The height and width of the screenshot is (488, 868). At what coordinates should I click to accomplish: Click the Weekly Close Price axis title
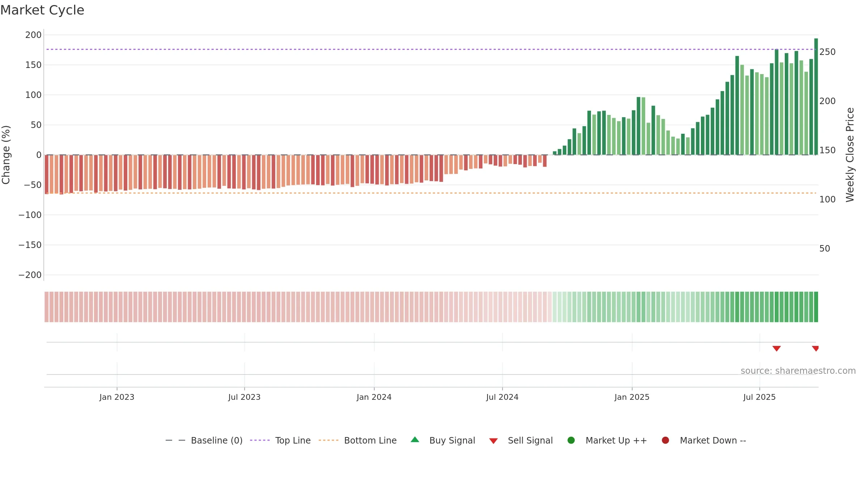pos(850,155)
